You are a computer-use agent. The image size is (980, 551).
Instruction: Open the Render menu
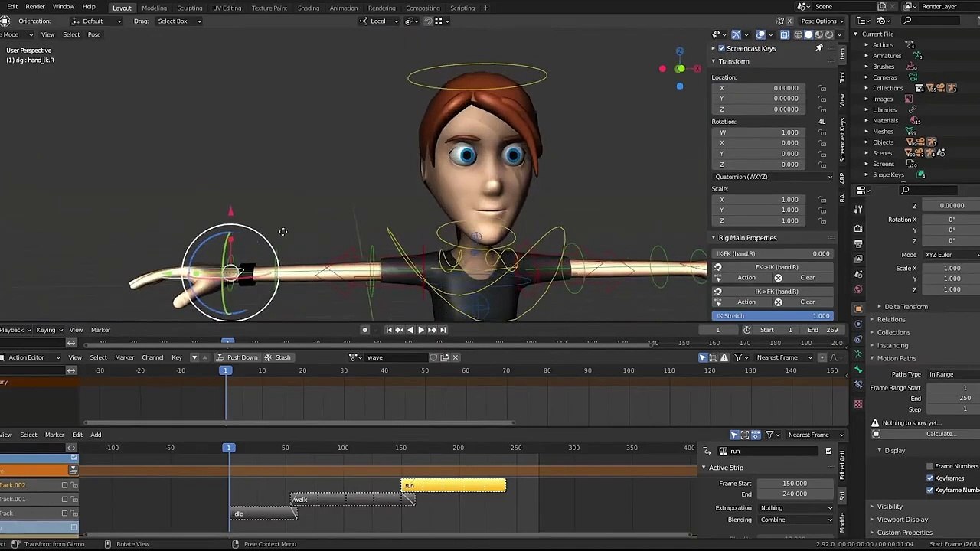click(35, 7)
